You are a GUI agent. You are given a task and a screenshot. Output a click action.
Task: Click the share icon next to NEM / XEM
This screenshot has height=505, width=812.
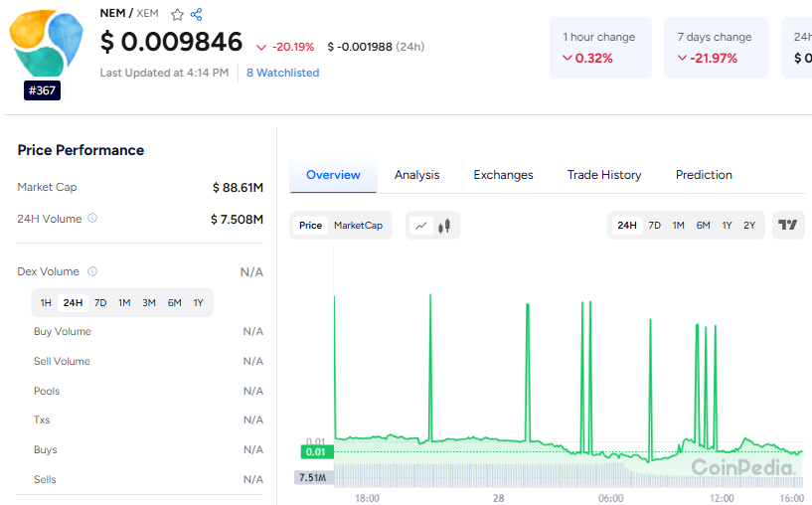point(196,15)
